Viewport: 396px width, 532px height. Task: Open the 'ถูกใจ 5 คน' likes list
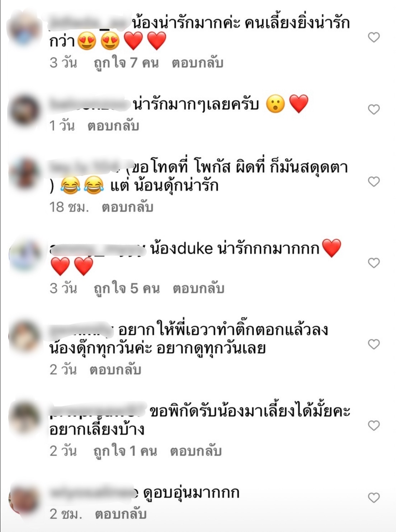tap(127, 288)
